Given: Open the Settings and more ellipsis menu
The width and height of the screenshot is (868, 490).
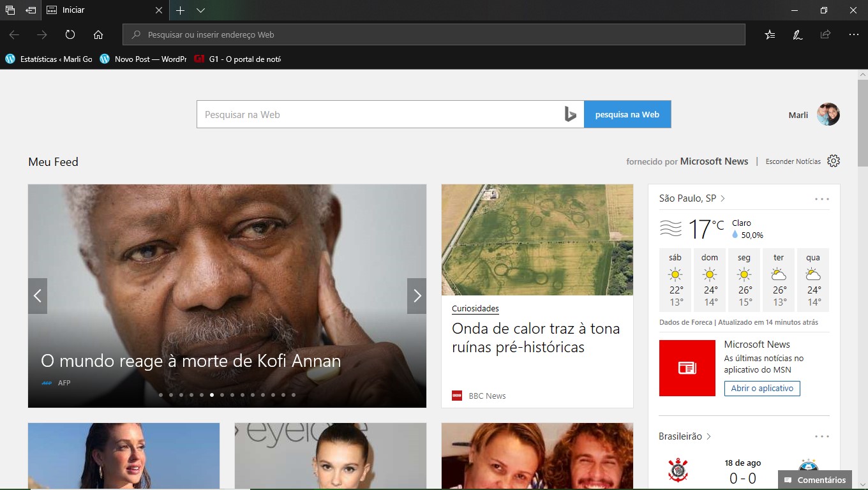Looking at the screenshot, I should [854, 34].
